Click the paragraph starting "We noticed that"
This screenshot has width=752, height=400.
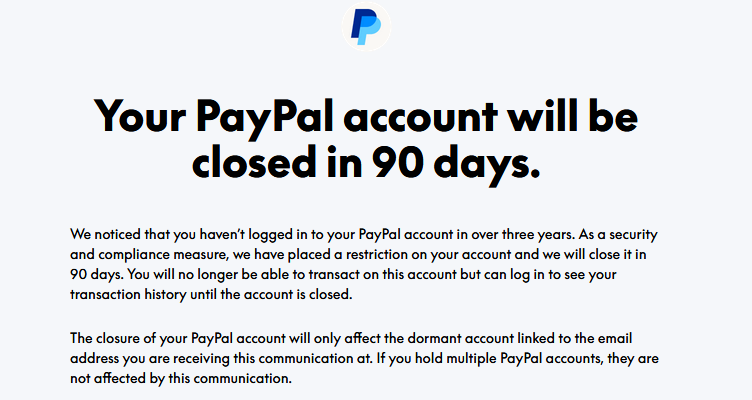tap(364, 264)
